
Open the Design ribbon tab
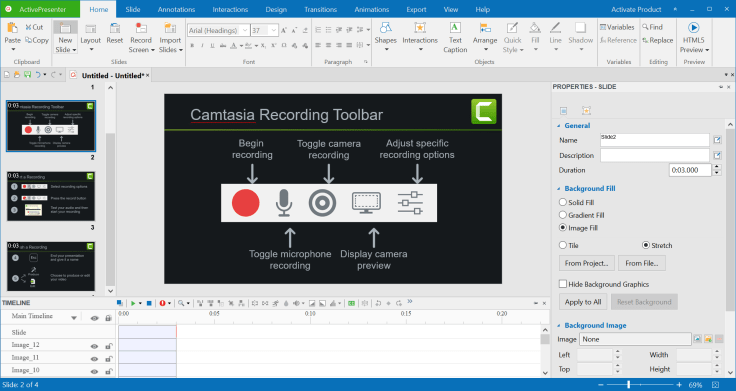(276, 9)
